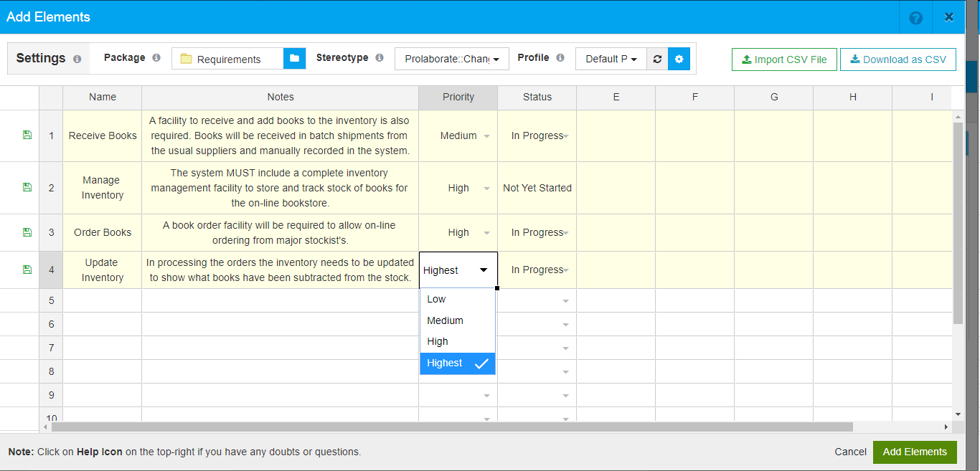980x471 pixels.
Task: Click Download as CSV
Action: click(897, 59)
